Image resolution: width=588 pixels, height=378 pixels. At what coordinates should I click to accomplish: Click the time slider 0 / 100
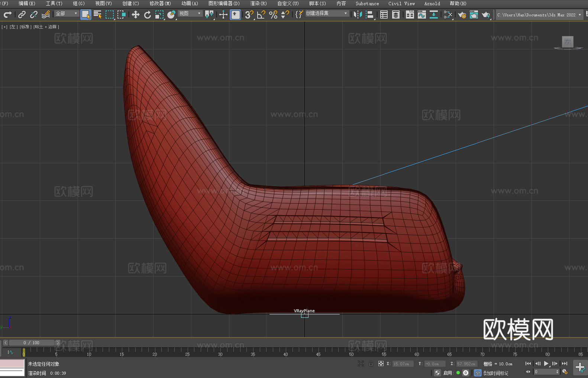click(x=32, y=343)
